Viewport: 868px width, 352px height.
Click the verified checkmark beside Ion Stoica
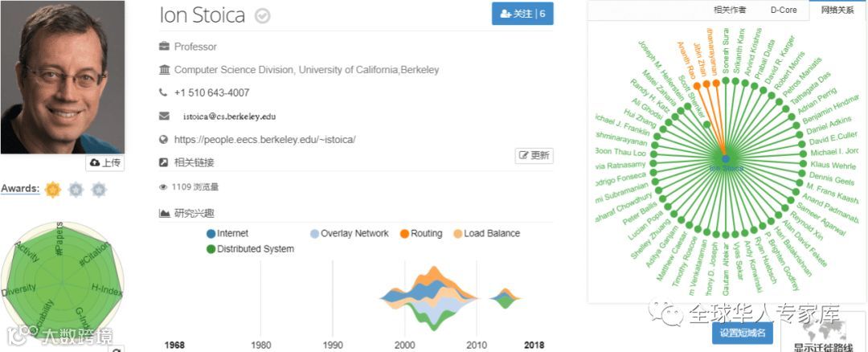[x=262, y=15]
